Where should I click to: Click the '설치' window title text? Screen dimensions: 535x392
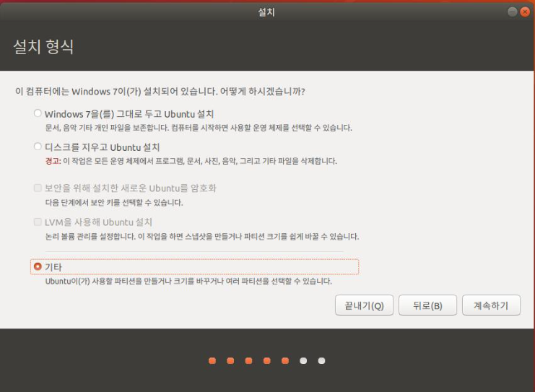click(x=266, y=12)
